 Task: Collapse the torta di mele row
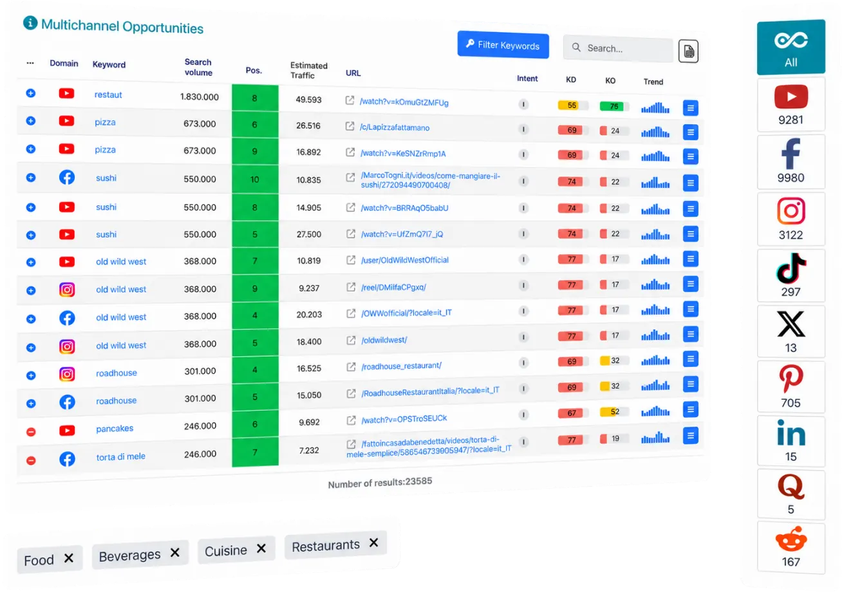click(30, 460)
